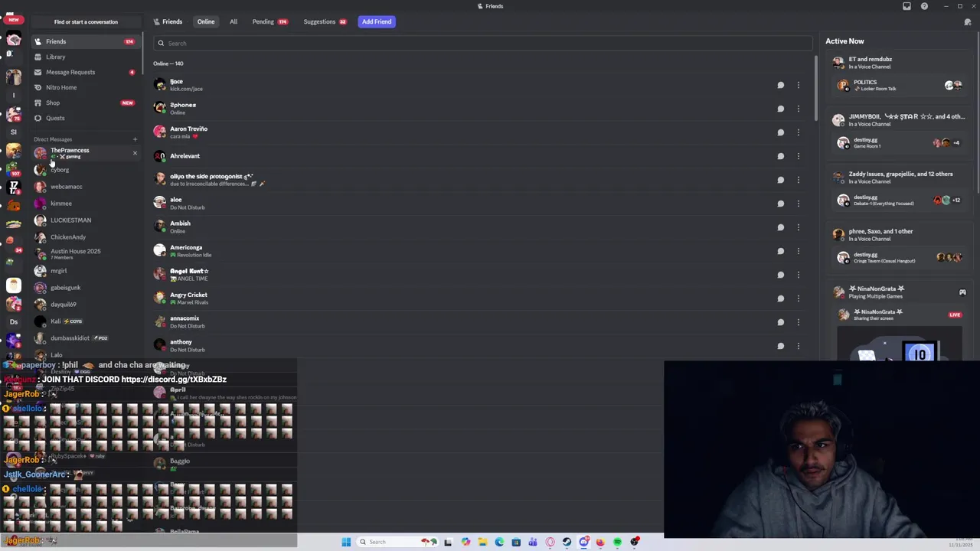
Task: Open File Explorer from the taskbar
Action: click(x=482, y=542)
